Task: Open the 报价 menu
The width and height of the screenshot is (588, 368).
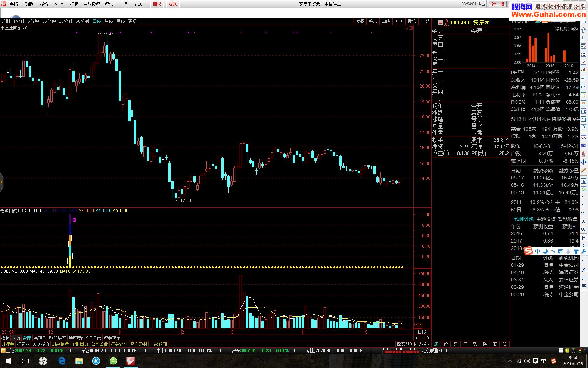Action: (44, 4)
